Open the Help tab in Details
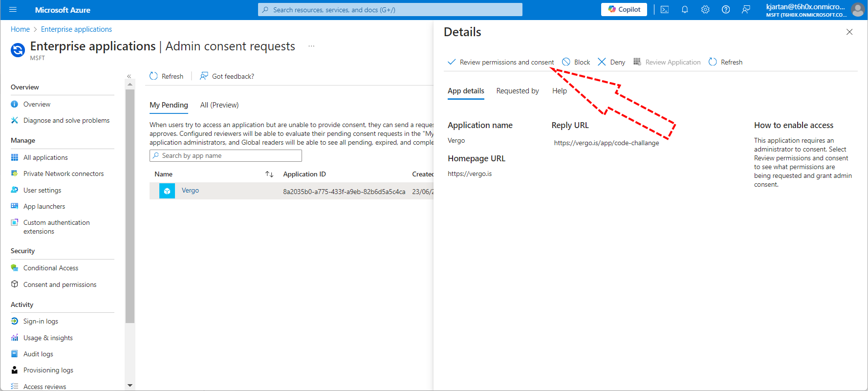 coord(560,91)
